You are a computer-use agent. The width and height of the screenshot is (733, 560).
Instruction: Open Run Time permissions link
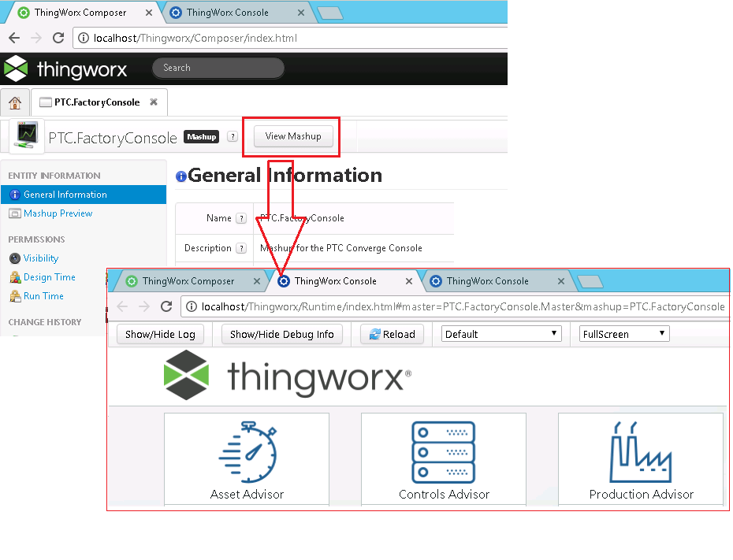coord(43,296)
